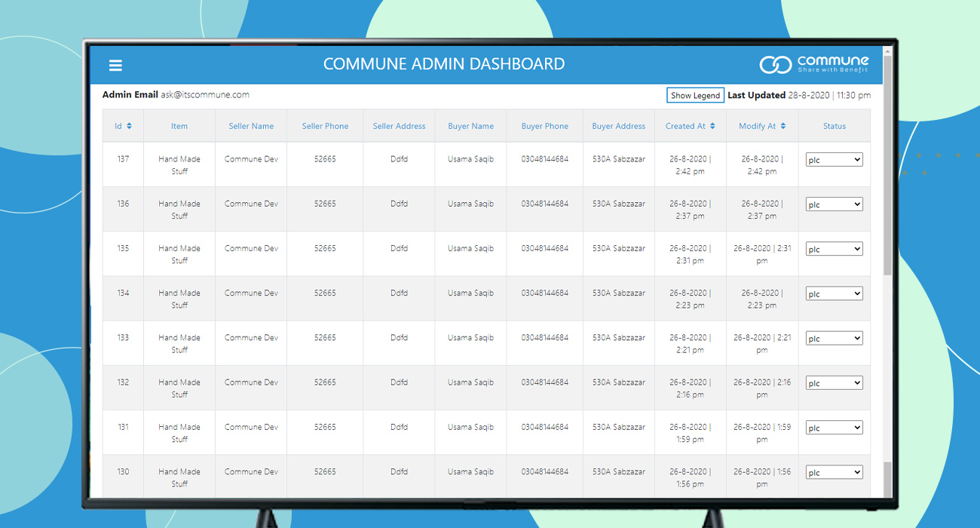Select the Status column header
Viewport: 980px width, 528px height.
[834, 126]
